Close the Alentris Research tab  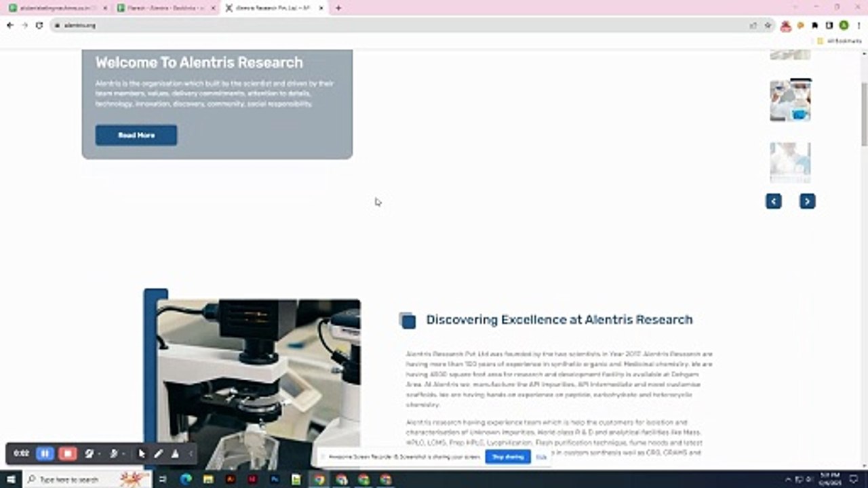click(x=321, y=8)
